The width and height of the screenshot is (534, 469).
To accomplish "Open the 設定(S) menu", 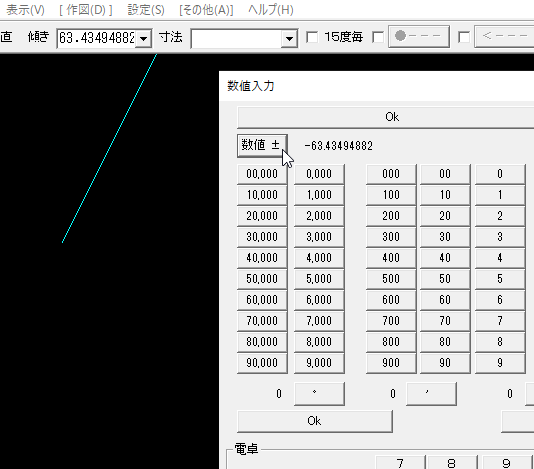I will [146, 10].
